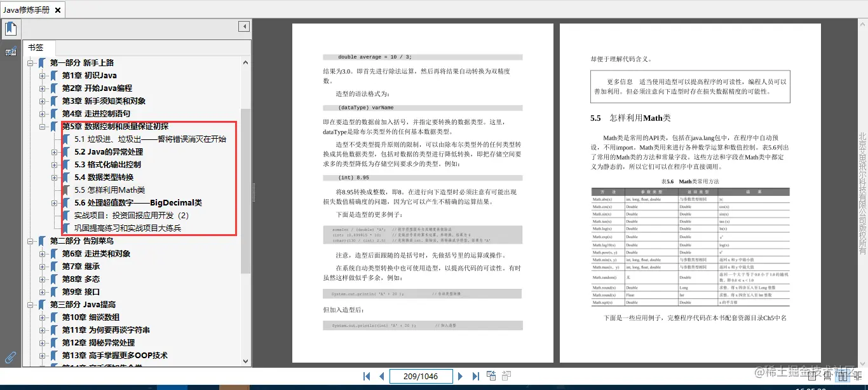The height and width of the screenshot is (390, 868).
Task: Expand the 5.2 Java的异常处理 bookmark
Action: [x=53, y=151]
